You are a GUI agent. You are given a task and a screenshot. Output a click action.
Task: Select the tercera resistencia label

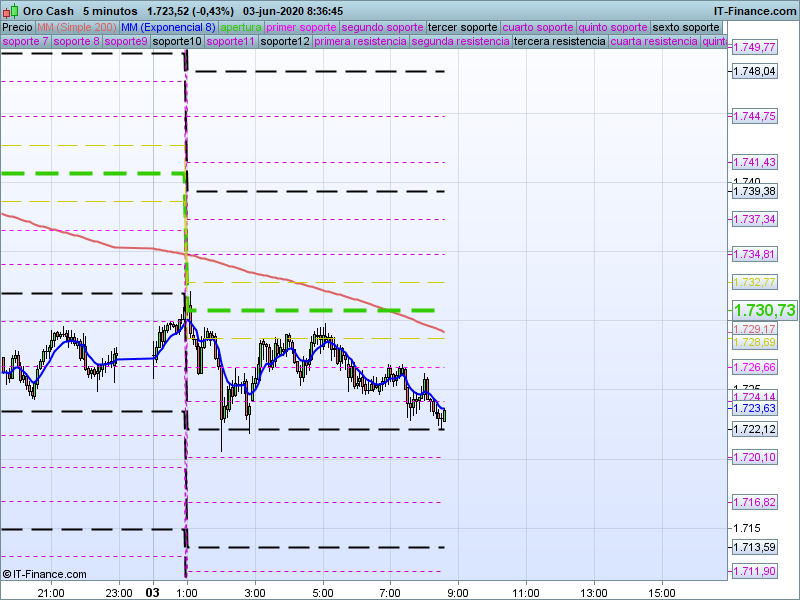pos(560,42)
